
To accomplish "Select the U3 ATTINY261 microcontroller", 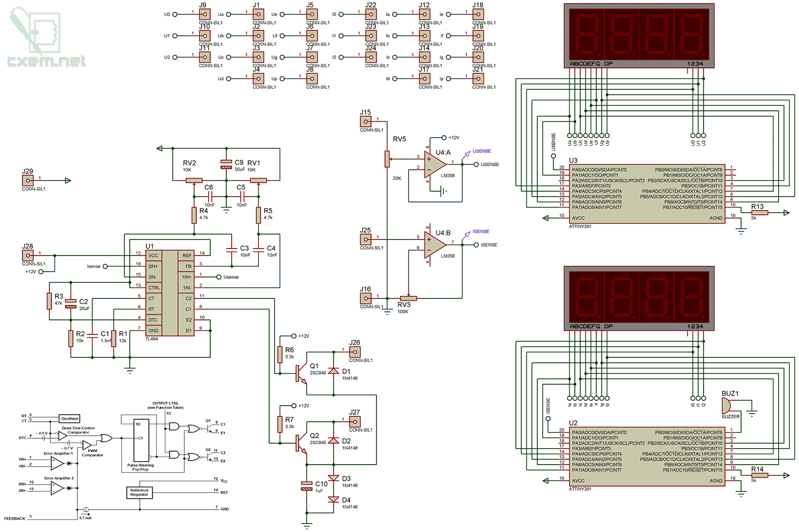I will pyautogui.click(x=647, y=194).
